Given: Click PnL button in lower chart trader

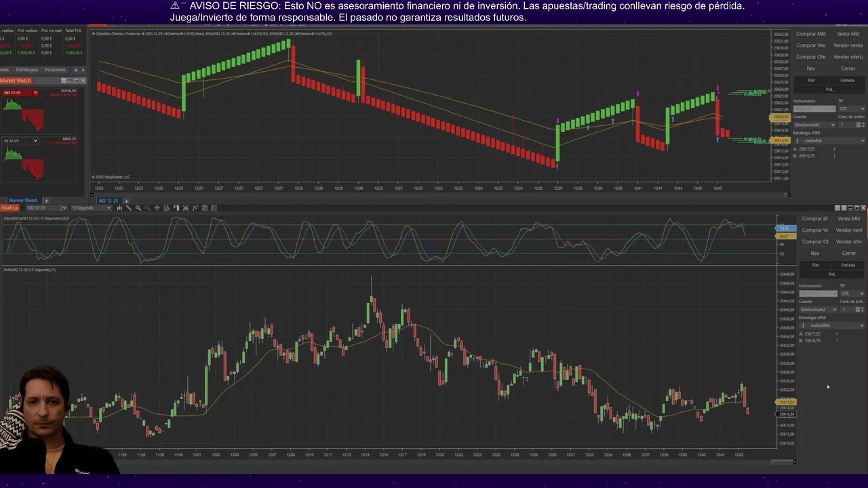Looking at the screenshot, I should [832, 274].
